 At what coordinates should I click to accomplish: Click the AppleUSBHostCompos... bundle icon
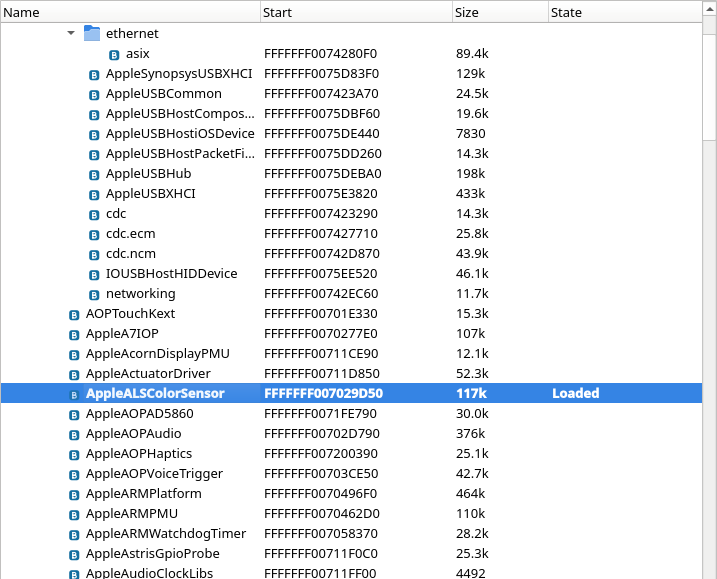pyautogui.click(x=94, y=115)
